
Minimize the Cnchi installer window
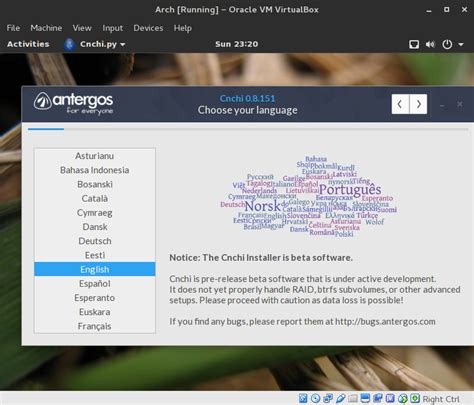[x=442, y=105]
